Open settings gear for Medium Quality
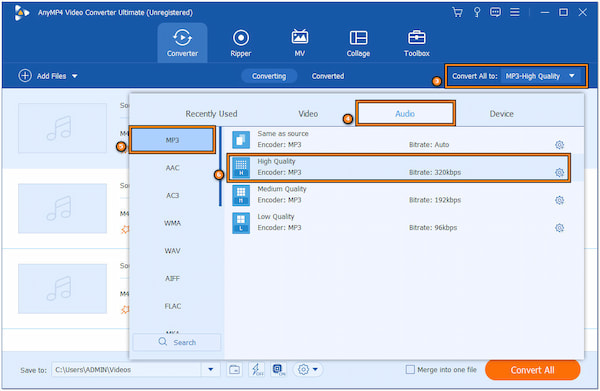 559,200
